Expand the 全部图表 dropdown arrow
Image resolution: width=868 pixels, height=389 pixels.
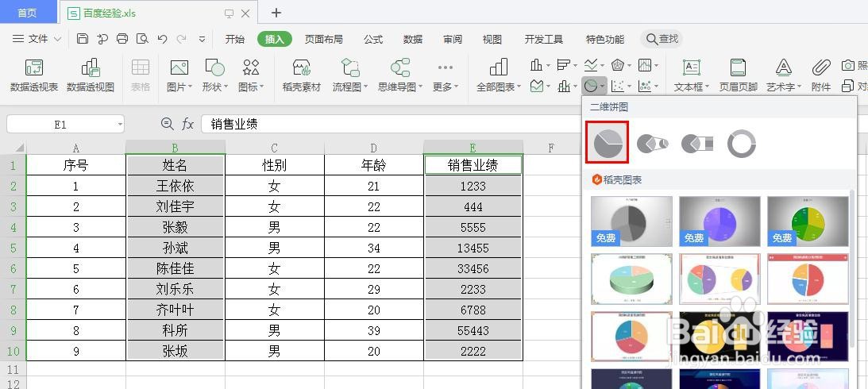point(519,87)
